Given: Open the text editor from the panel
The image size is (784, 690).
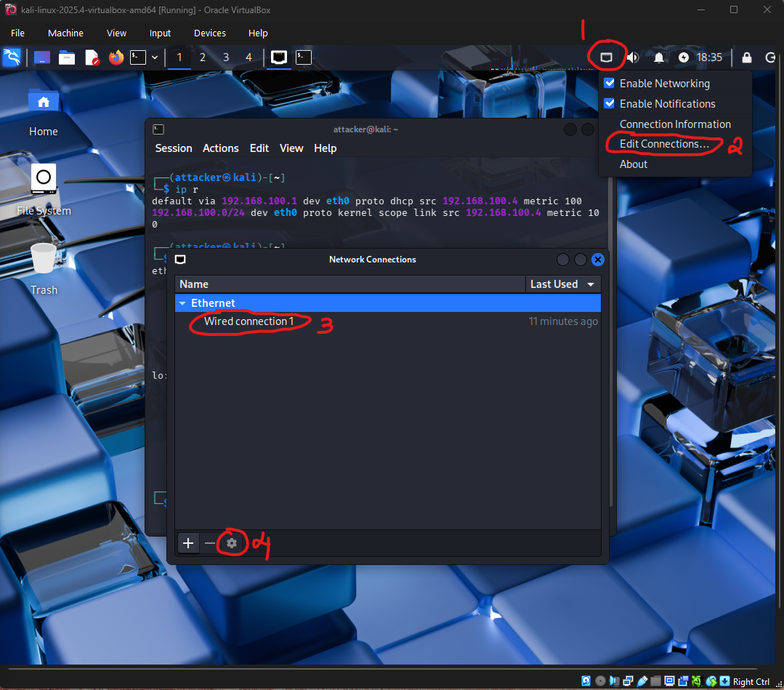Looking at the screenshot, I should tap(92, 57).
